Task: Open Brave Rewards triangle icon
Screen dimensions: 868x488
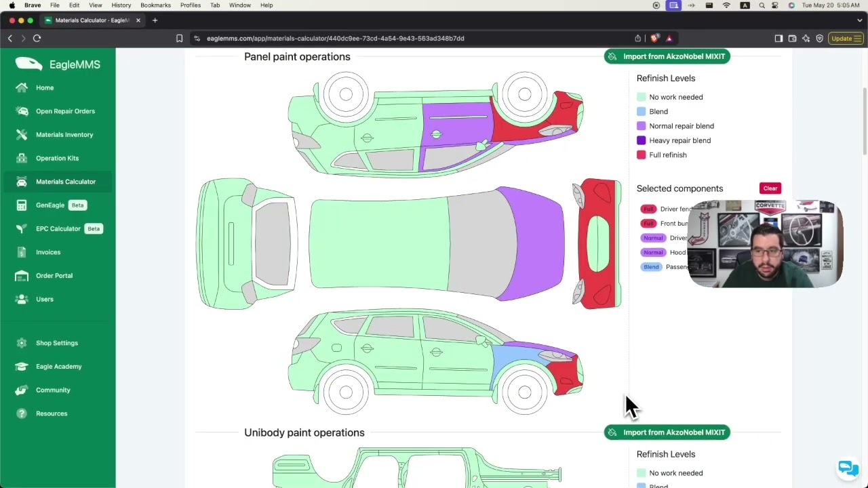Action: pyautogui.click(x=669, y=39)
